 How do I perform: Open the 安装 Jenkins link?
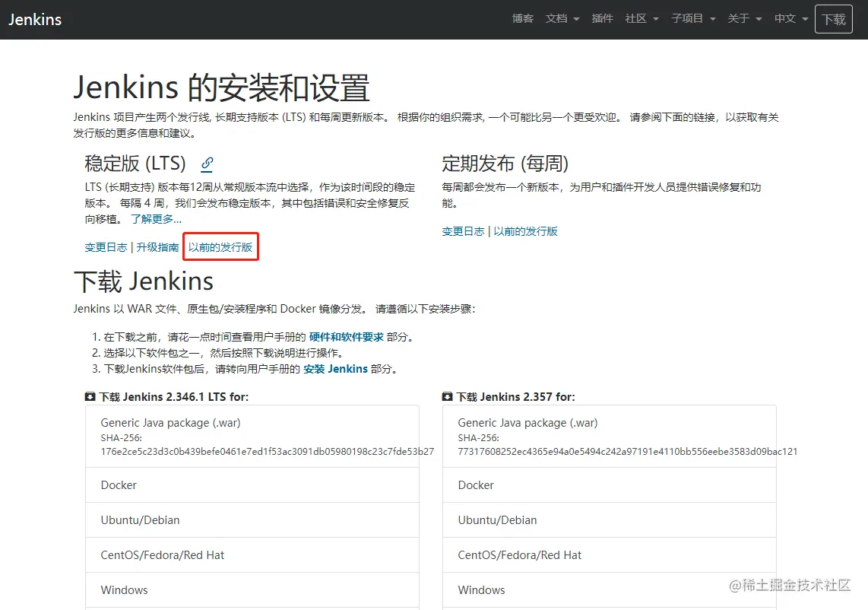[x=335, y=369]
